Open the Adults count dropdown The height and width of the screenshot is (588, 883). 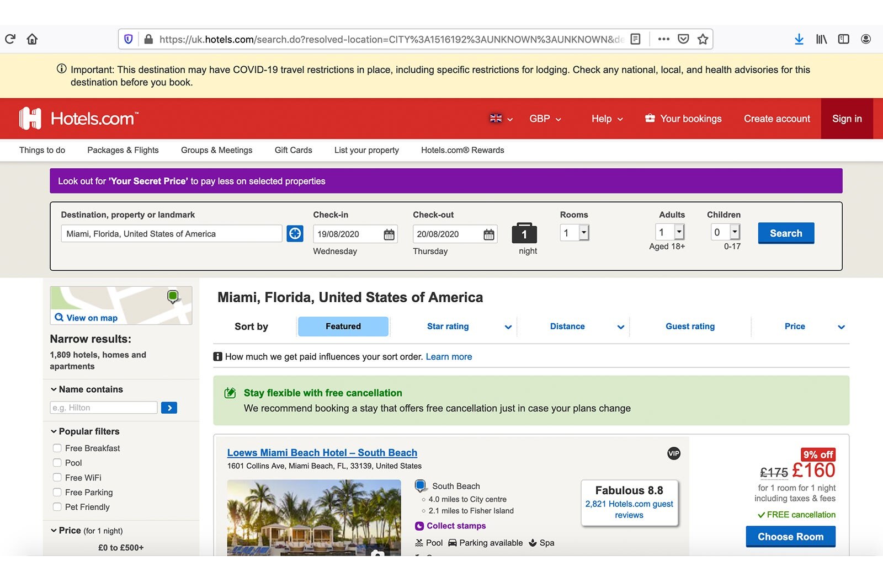[670, 232]
